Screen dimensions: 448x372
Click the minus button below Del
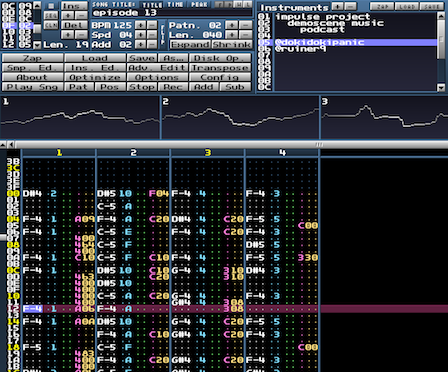(81, 35)
